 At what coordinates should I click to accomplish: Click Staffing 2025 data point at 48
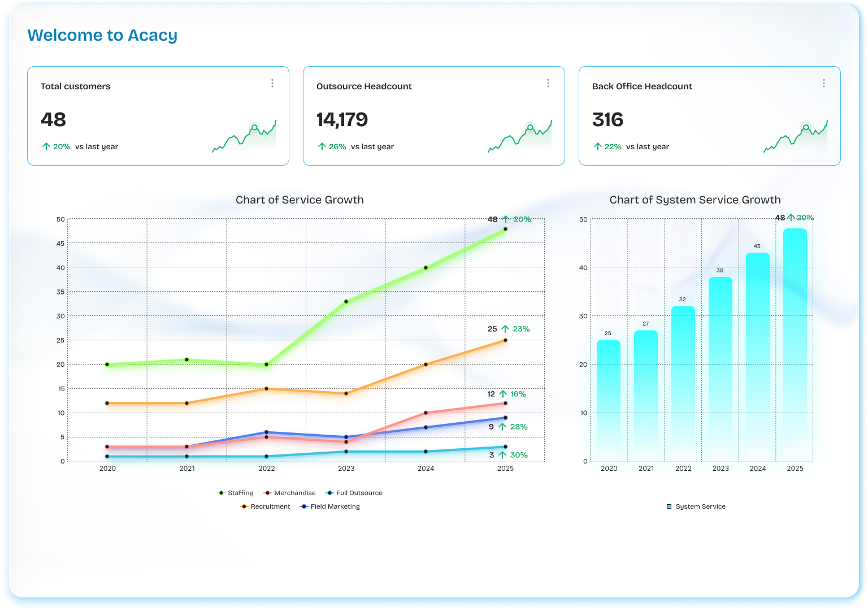coord(505,229)
